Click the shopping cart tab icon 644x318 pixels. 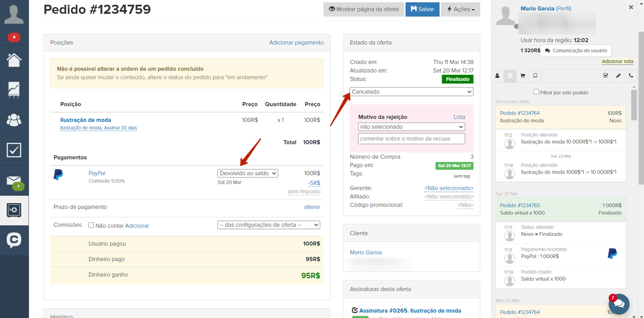(x=522, y=76)
